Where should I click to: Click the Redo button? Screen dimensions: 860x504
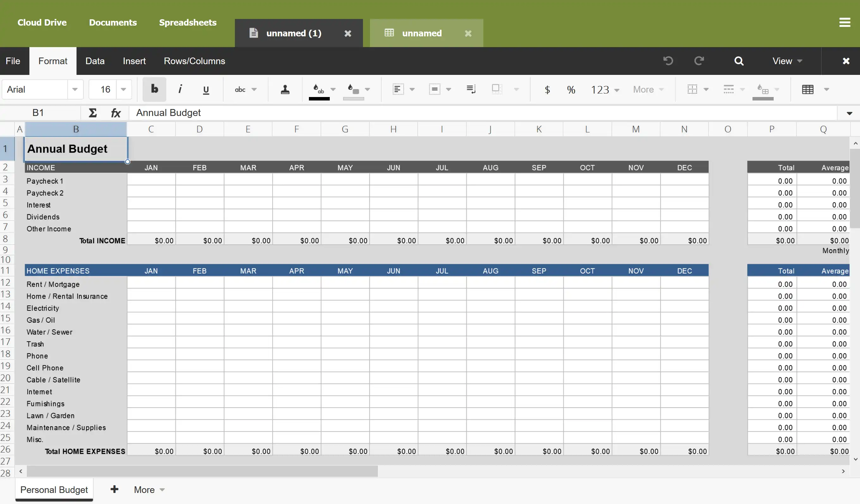[x=698, y=61]
